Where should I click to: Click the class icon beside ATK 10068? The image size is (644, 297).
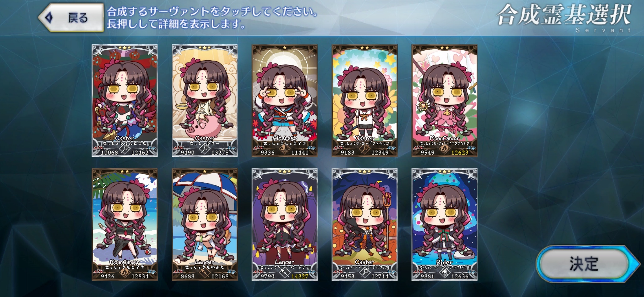[x=125, y=150]
